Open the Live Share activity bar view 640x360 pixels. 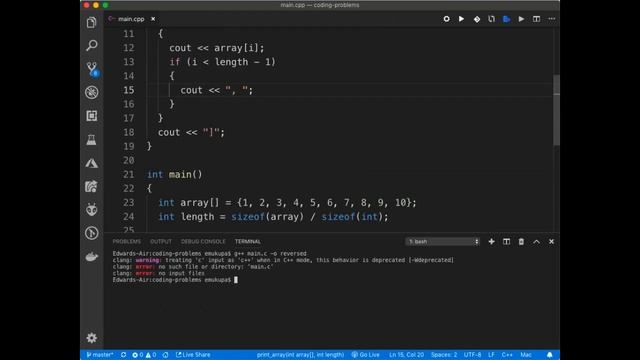[x=91, y=187]
